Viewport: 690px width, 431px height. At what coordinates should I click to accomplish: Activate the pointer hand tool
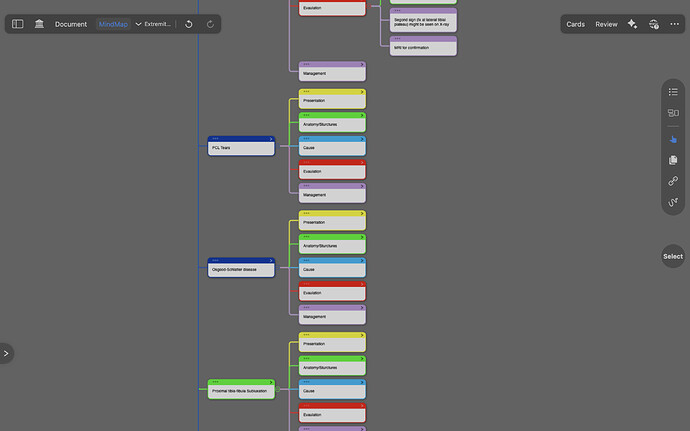(x=673, y=140)
